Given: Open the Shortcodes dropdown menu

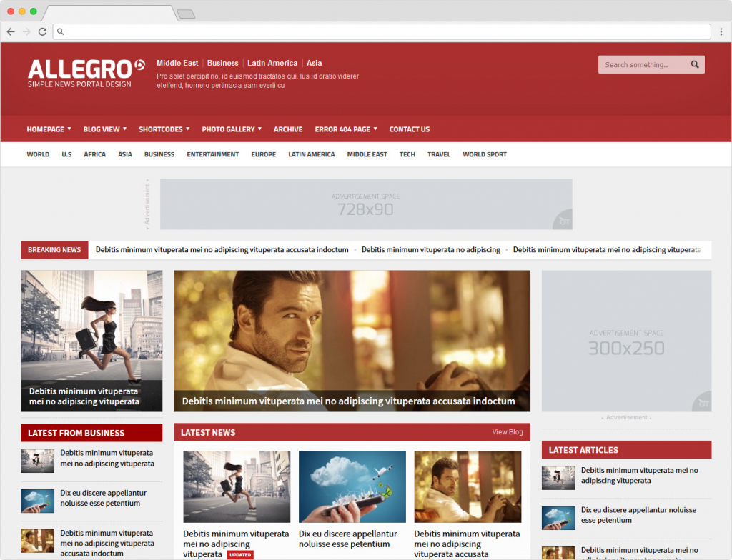Looking at the screenshot, I should [x=164, y=129].
